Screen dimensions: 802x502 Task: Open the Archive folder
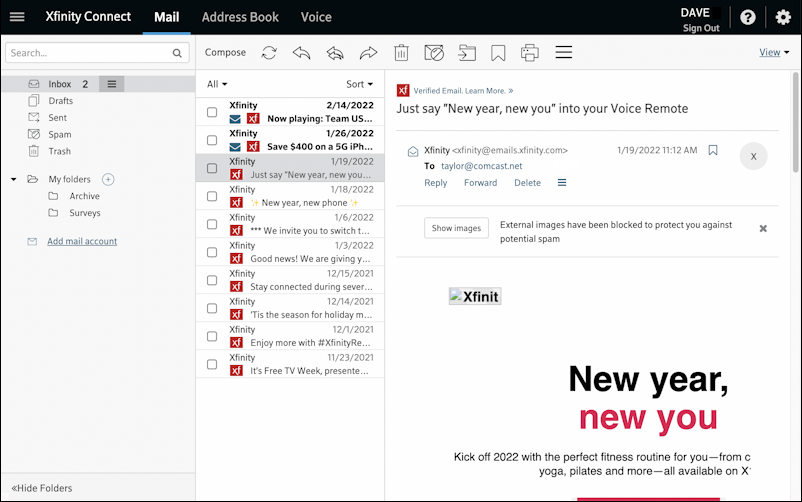84,196
